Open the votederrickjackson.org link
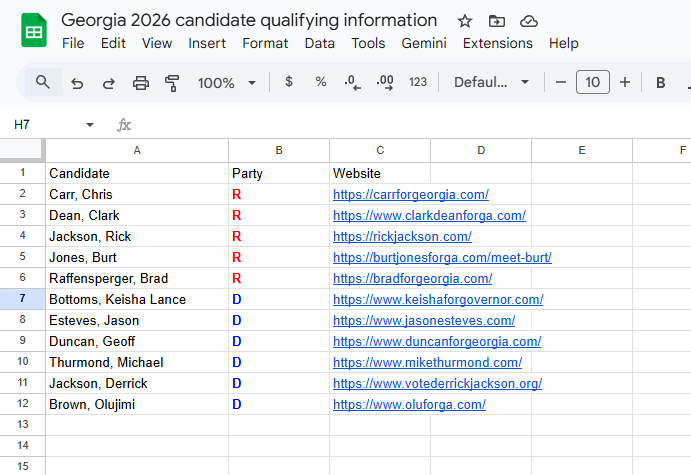Viewport: 691px width, 475px height. 437,383
